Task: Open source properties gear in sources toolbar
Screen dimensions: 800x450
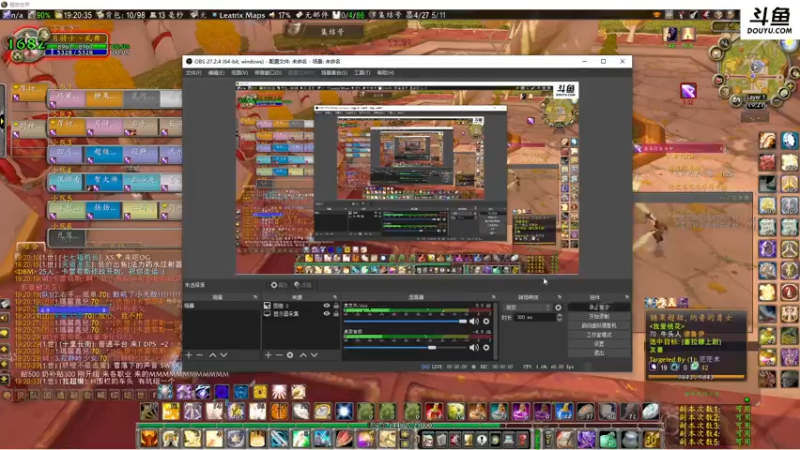Action: (290, 355)
